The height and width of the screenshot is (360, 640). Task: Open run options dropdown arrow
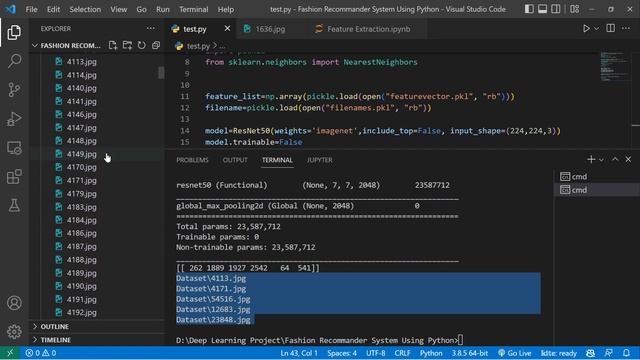click(597, 29)
